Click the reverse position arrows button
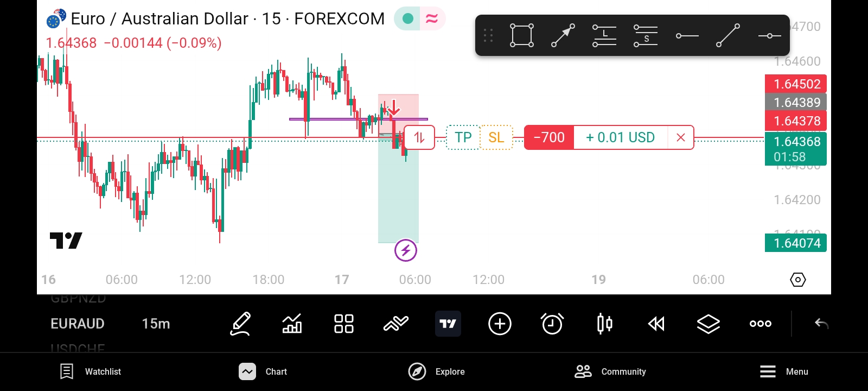Viewport: 868px width, 391px height. tap(419, 137)
